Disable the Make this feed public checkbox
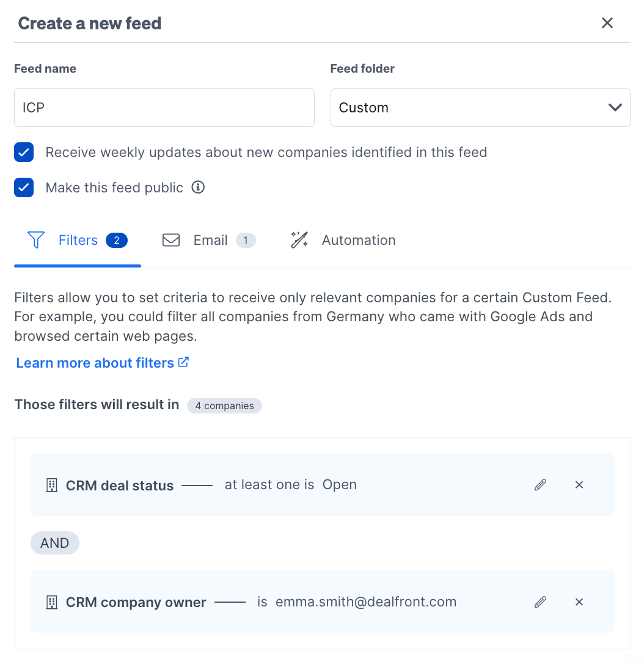644x662 pixels. (24, 187)
